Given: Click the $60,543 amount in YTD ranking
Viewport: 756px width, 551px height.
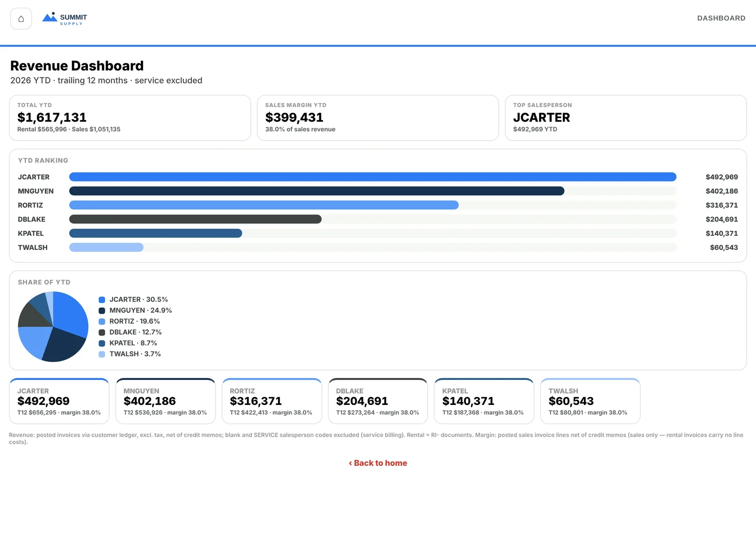Looking at the screenshot, I should [x=724, y=247].
